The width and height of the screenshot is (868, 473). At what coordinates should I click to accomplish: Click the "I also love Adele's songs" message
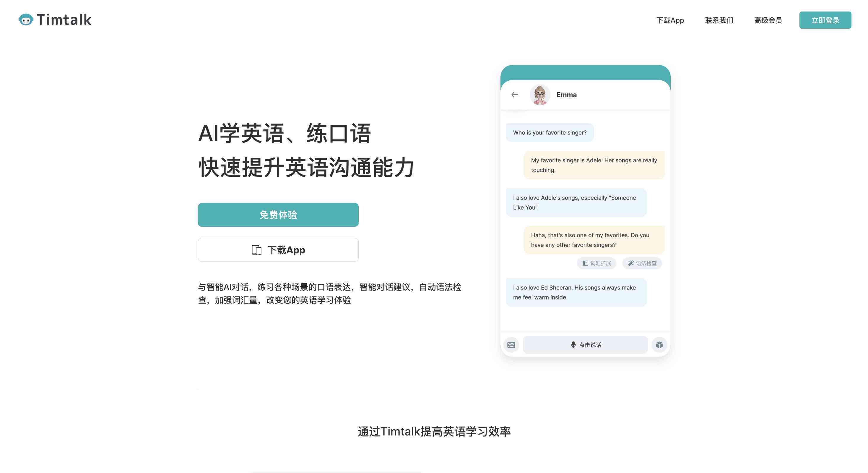pyautogui.click(x=576, y=202)
